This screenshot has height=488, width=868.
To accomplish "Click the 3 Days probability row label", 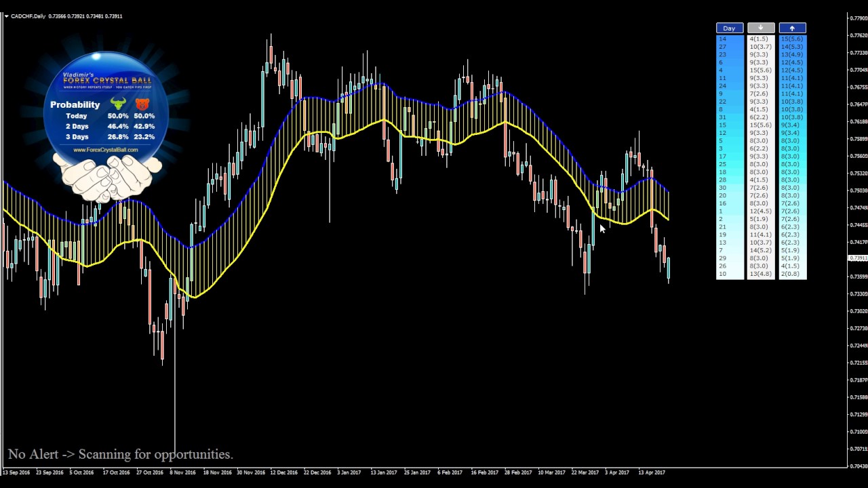I will 77,136.
